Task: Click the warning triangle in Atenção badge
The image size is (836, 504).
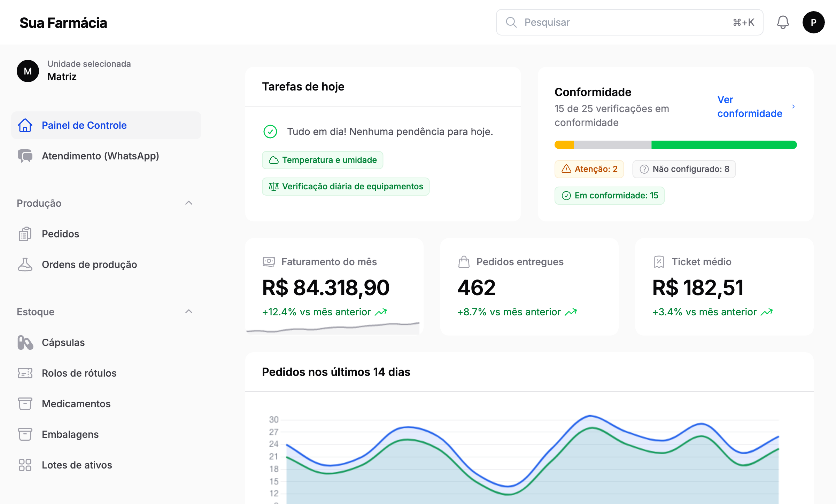Action: (566, 169)
